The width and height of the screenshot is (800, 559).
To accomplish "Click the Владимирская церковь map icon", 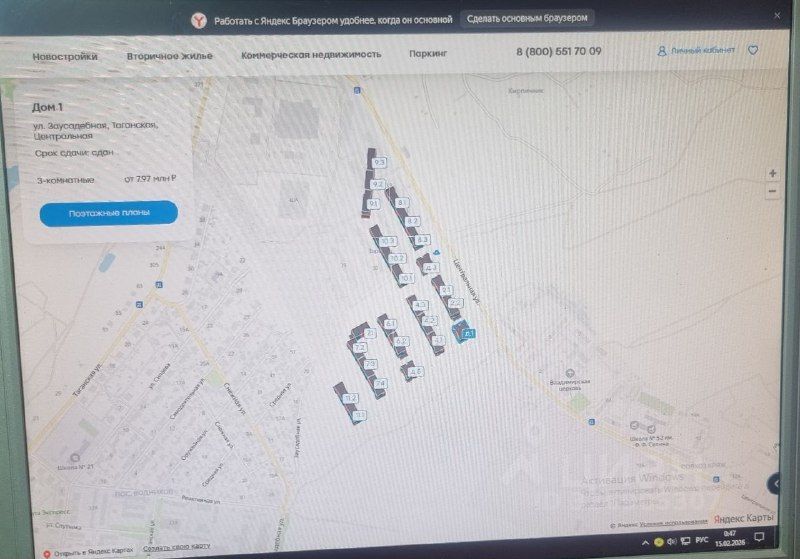I will 570,373.
